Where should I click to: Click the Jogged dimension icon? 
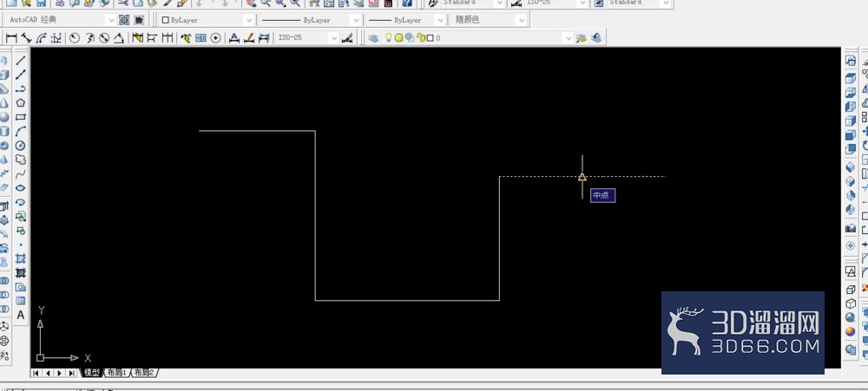point(89,38)
